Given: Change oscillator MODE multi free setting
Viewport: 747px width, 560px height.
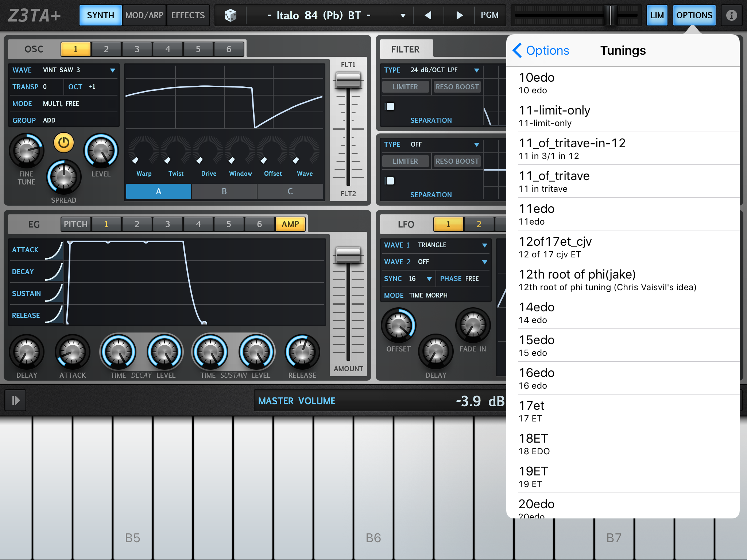Looking at the screenshot, I should 63,104.
